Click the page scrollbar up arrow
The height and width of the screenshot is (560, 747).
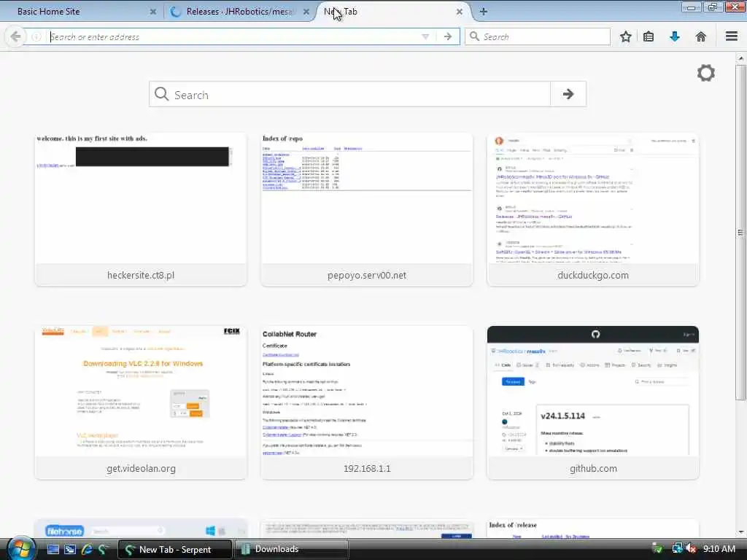741,58
